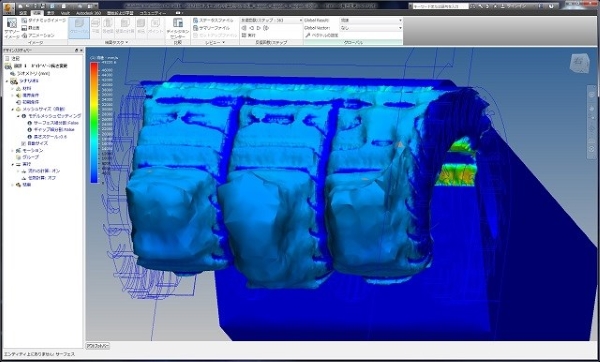Toggle the velocity legend visibility icon
Viewport: 600px width, 362px height.
coord(93,58)
